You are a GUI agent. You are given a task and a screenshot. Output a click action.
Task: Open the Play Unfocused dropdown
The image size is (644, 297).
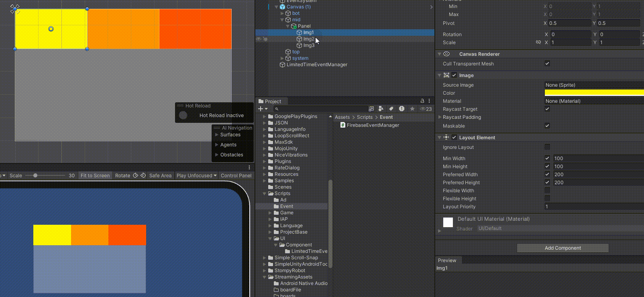click(x=197, y=175)
